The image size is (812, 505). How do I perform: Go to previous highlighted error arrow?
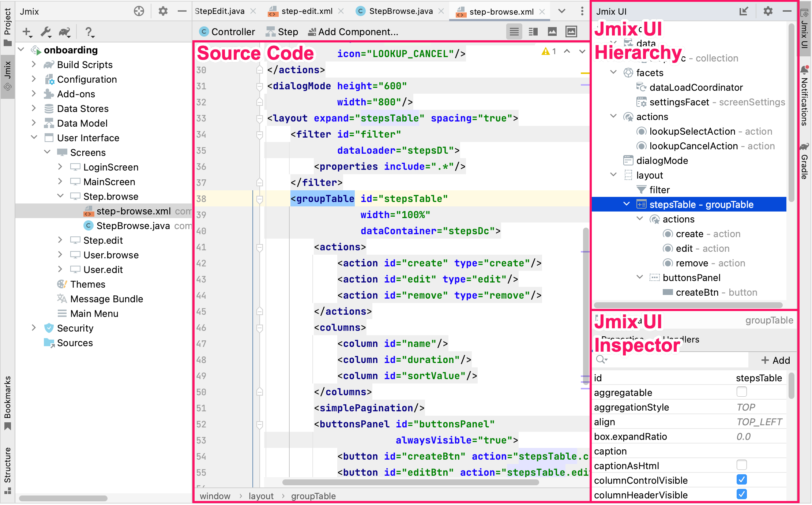click(567, 52)
